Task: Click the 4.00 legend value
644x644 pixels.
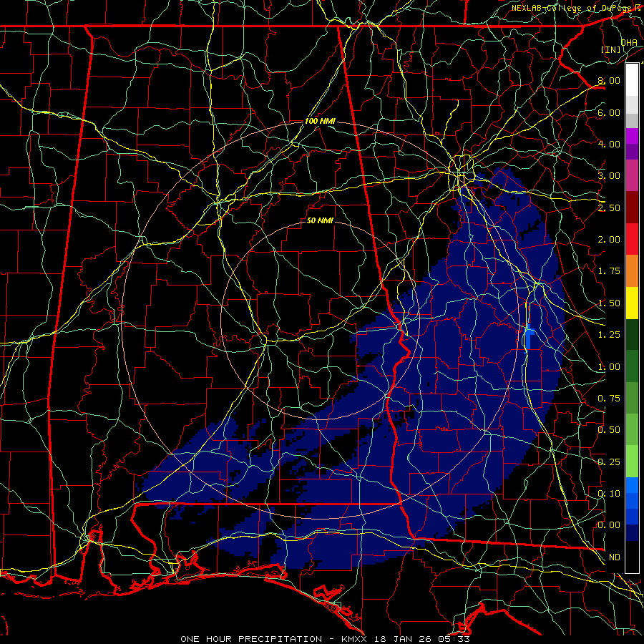Action: [x=609, y=144]
